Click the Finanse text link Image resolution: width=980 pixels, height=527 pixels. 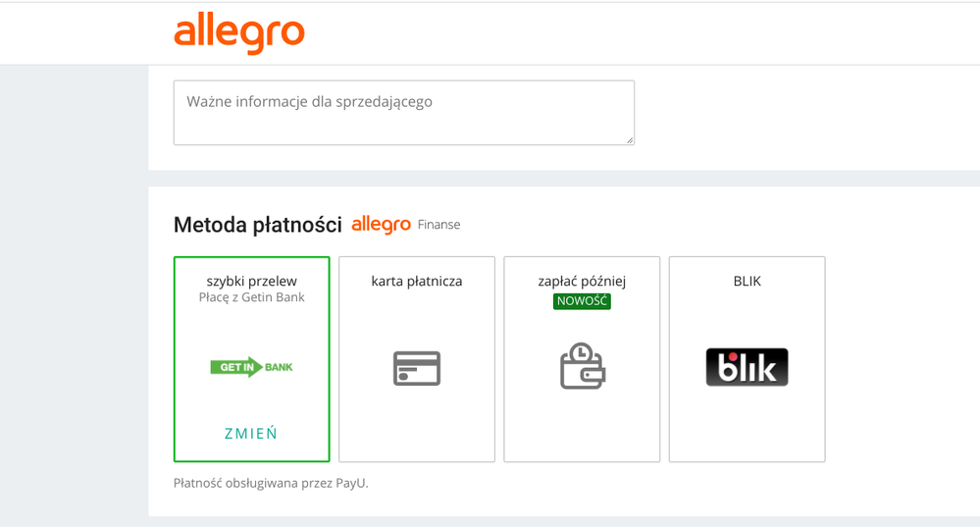coord(438,225)
